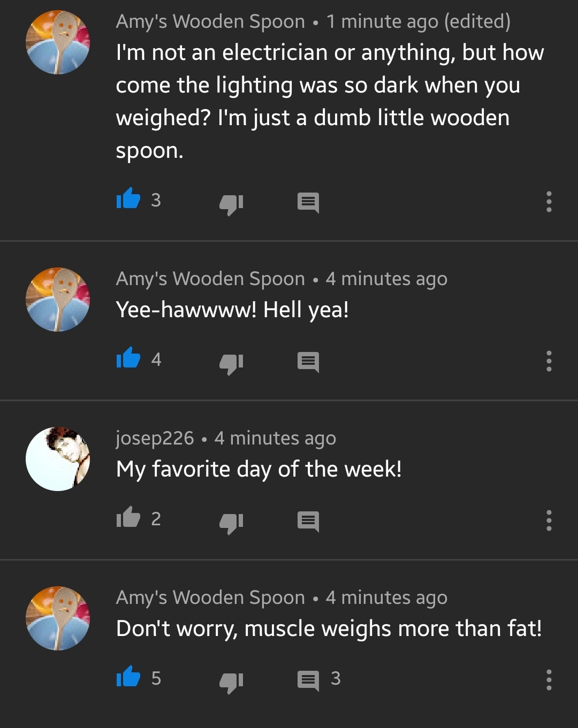Open Amy's Wooden Spoon name on Yee-hawwww comment
The height and width of the screenshot is (728, 578).
[210, 279]
